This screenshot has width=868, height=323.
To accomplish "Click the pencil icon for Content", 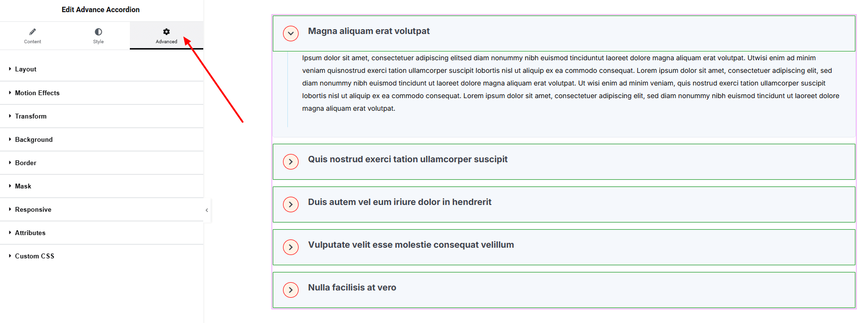I will coord(33,32).
